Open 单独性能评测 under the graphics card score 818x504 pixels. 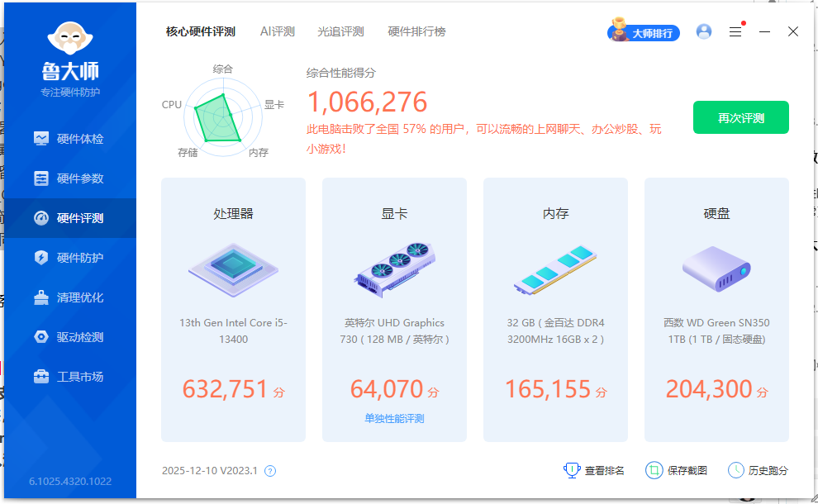point(394,417)
